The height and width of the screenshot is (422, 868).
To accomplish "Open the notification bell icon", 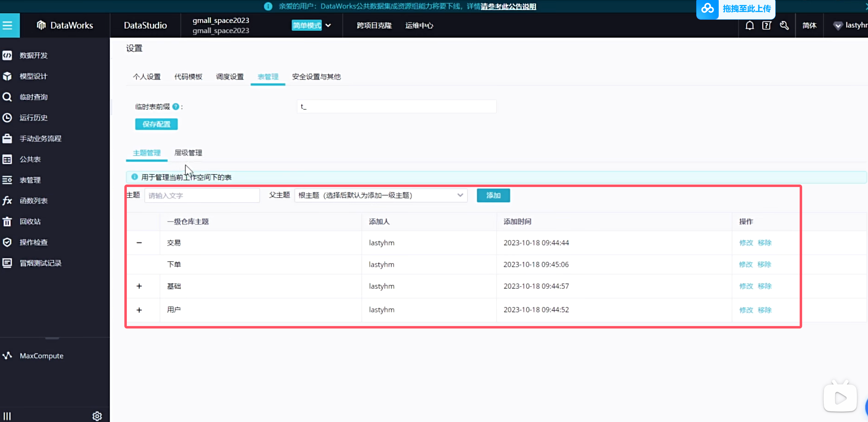I will [750, 25].
